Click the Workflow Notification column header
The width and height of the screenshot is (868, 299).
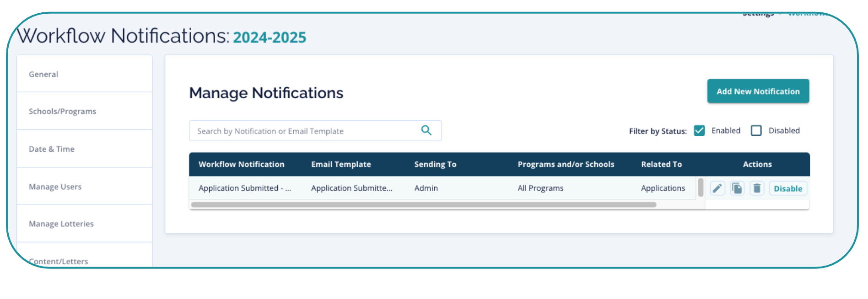pyautogui.click(x=241, y=165)
